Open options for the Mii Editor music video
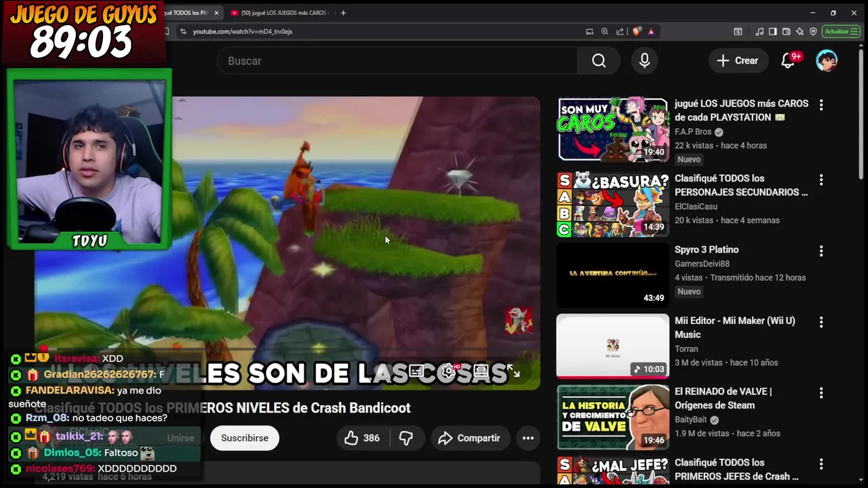 tap(821, 322)
